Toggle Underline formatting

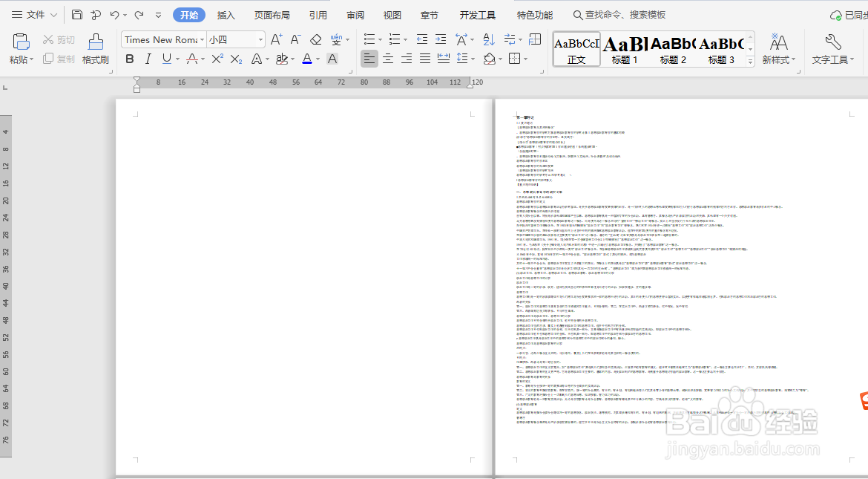coord(167,59)
